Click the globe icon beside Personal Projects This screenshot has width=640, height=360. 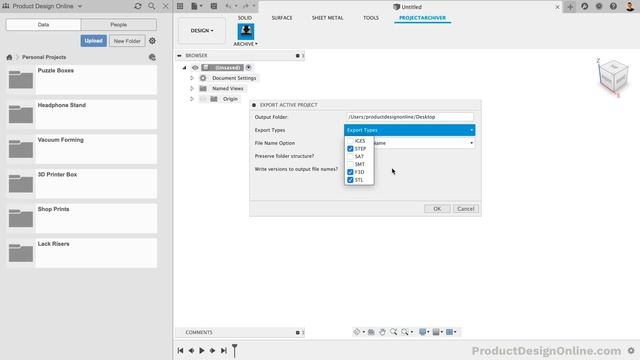point(152,57)
